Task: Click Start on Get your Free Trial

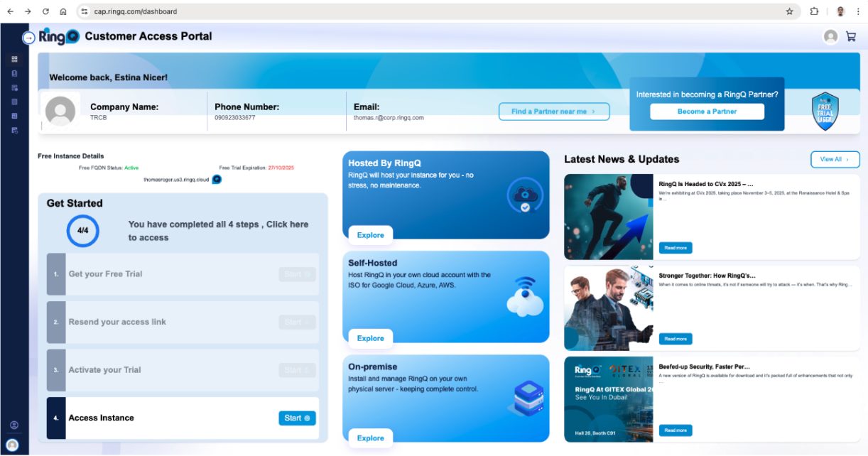Action: (x=297, y=274)
